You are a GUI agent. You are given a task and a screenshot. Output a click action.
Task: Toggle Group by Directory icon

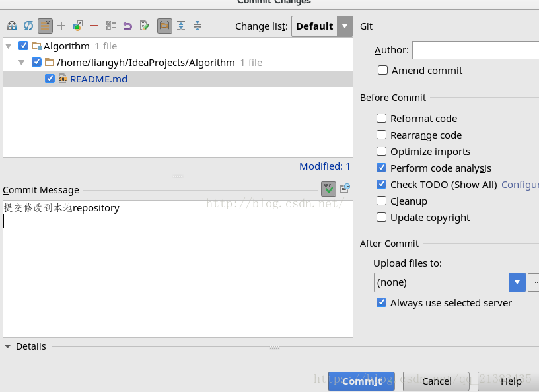tap(164, 26)
